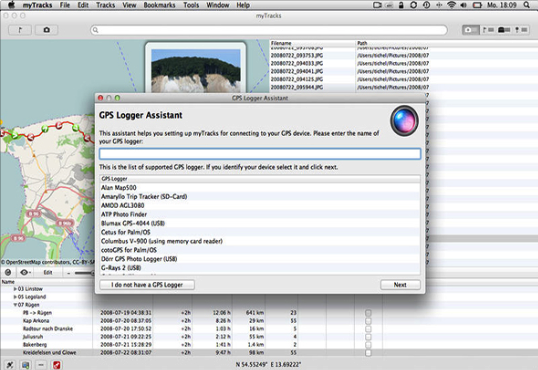Toggle checkbox in PB -> Rügen row
The image size is (538, 370).
tap(368, 313)
